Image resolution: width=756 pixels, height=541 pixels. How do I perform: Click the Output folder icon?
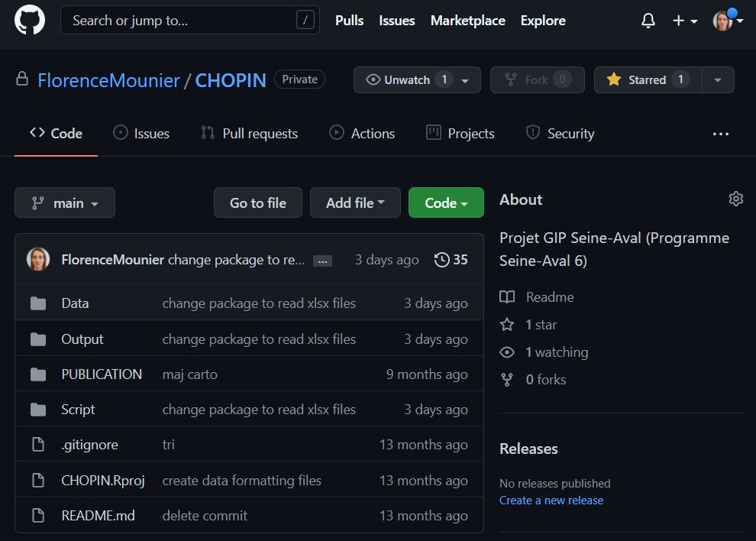point(38,339)
